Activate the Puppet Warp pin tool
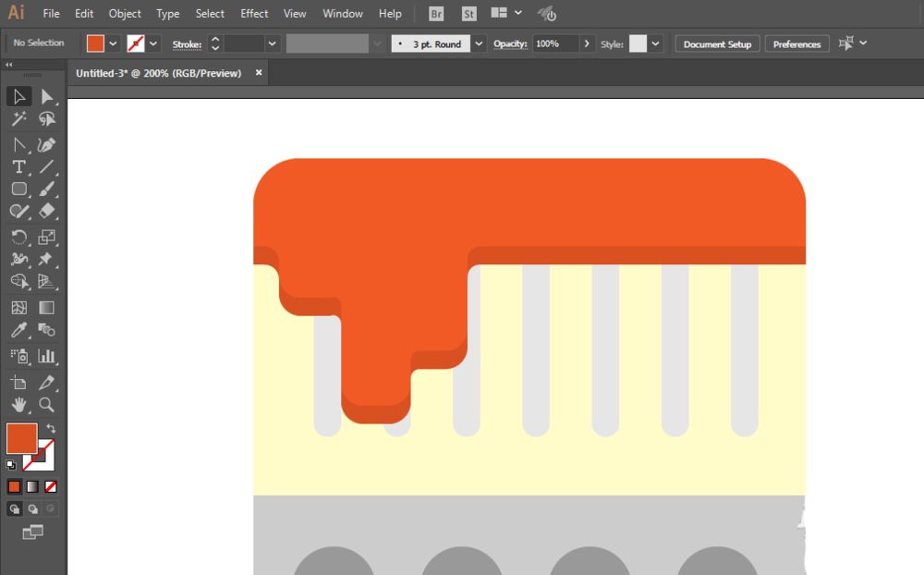The image size is (924, 575). coord(46,259)
